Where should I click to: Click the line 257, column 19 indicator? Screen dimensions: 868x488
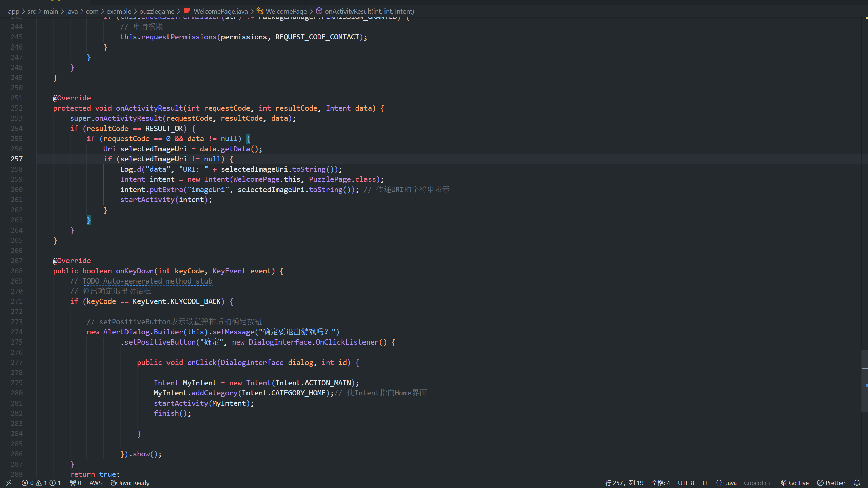[x=624, y=483]
